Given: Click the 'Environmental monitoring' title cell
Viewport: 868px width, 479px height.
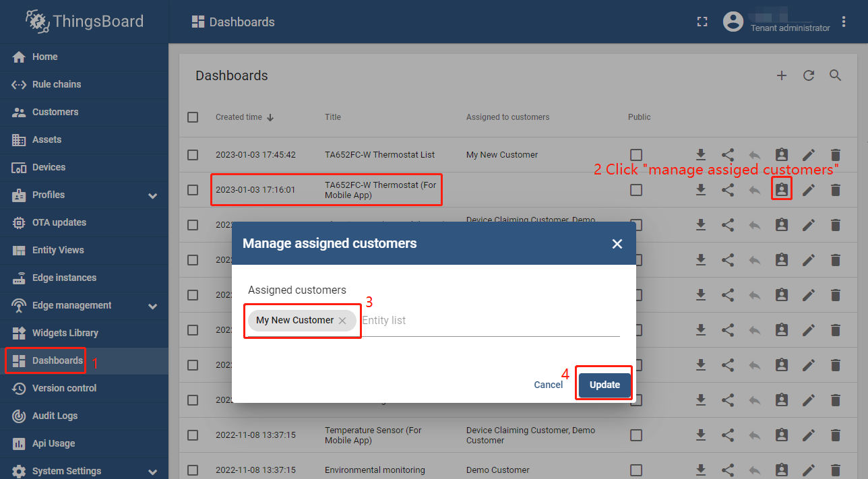Looking at the screenshot, I should coord(375,470).
